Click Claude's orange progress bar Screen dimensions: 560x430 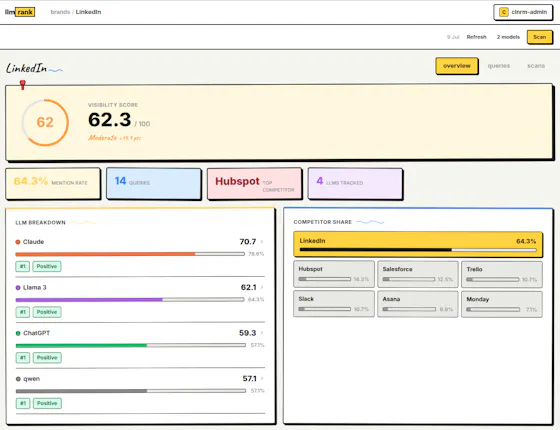click(x=130, y=254)
